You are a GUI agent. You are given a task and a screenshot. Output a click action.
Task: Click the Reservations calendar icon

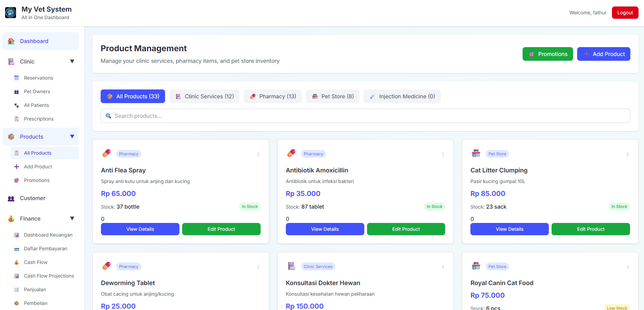pyautogui.click(x=16, y=78)
